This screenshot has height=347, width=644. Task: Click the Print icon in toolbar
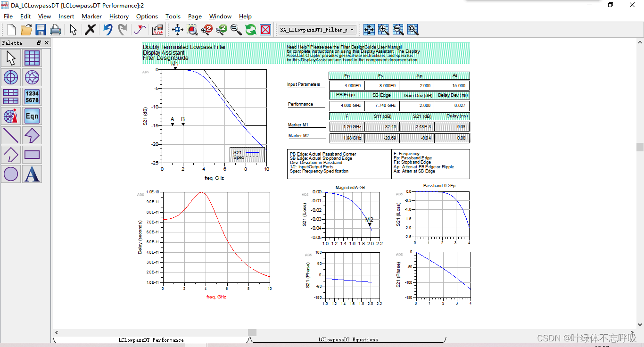pos(56,30)
